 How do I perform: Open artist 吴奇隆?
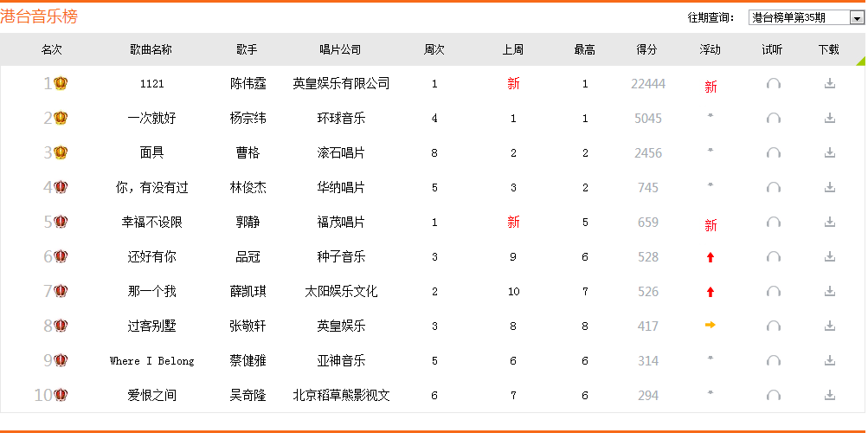click(x=248, y=396)
